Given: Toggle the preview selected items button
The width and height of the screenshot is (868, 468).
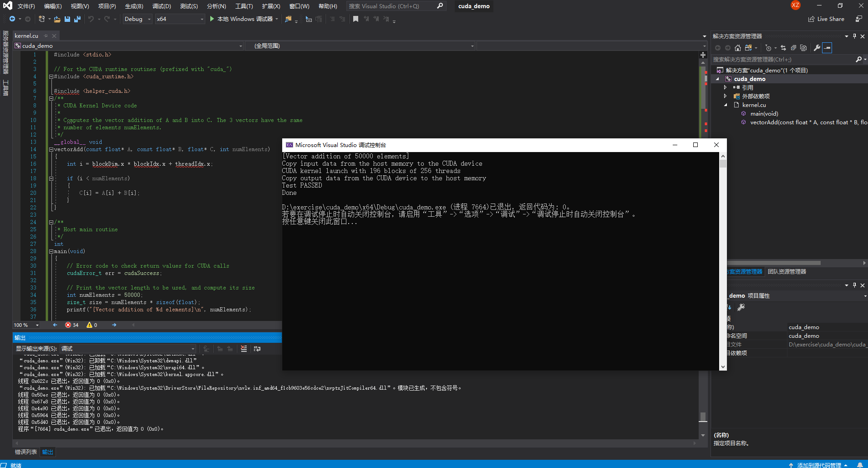Looking at the screenshot, I should tap(827, 48).
